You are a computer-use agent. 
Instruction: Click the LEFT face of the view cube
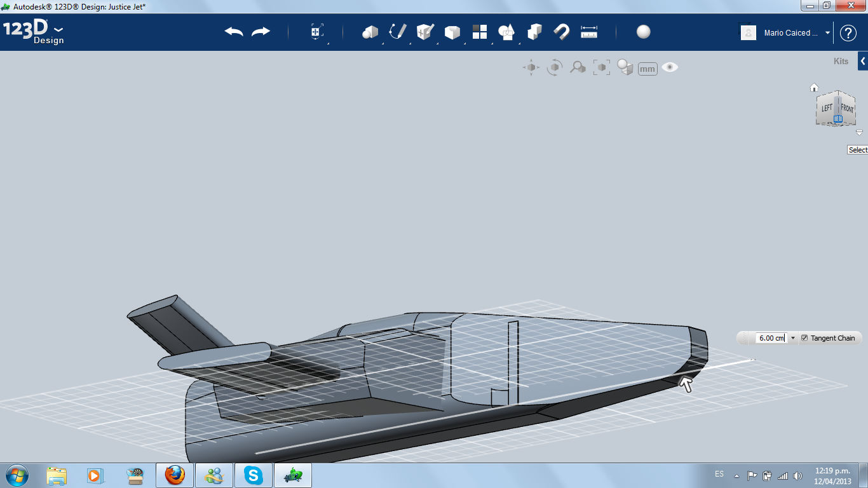coord(827,109)
